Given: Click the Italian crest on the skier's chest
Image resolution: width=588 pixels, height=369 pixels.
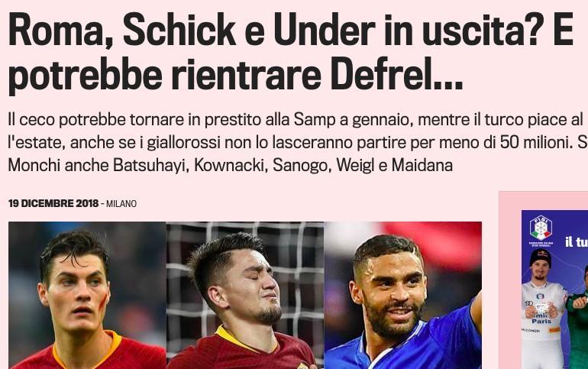Looking at the screenshot, I should (x=541, y=296).
